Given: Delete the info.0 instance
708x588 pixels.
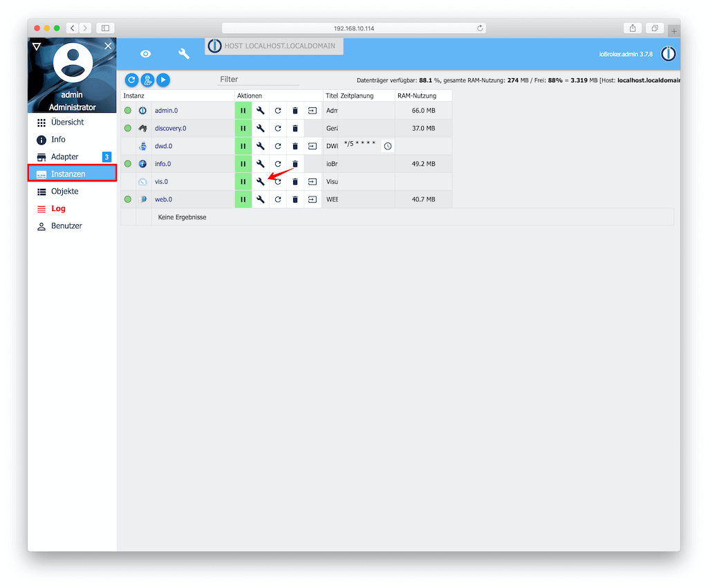Looking at the screenshot, I should pos(295,163).
